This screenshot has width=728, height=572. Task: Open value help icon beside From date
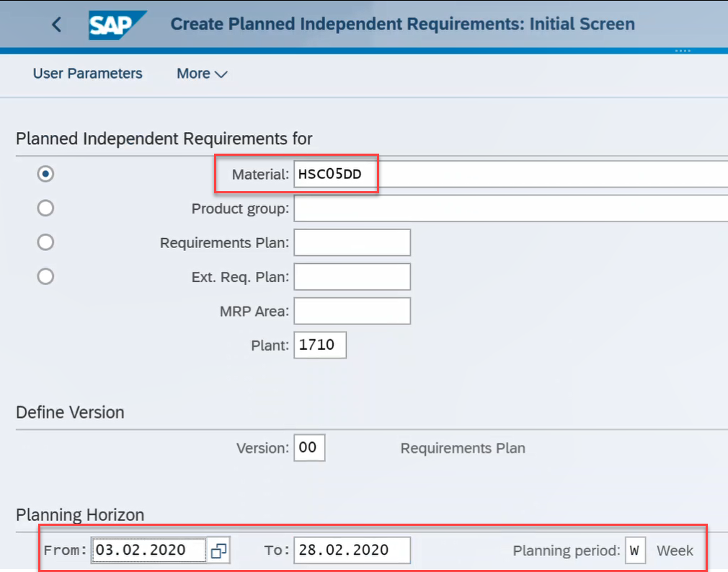[218, 551]
